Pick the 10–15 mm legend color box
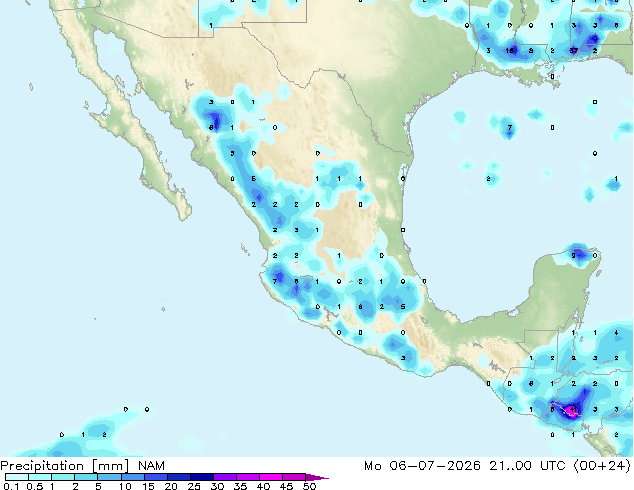The image size is (634, 490). 132,477
